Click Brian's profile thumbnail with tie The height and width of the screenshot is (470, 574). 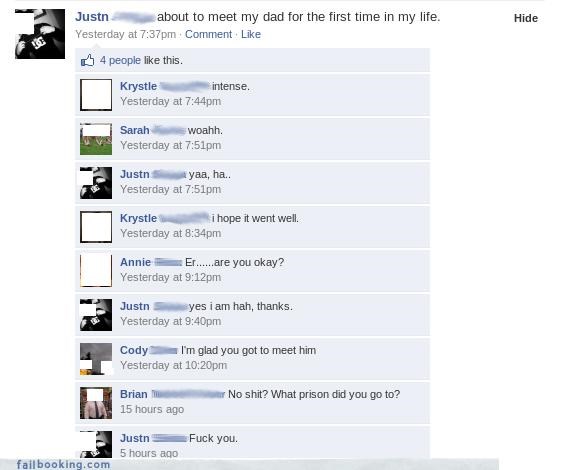pos(96,403)
